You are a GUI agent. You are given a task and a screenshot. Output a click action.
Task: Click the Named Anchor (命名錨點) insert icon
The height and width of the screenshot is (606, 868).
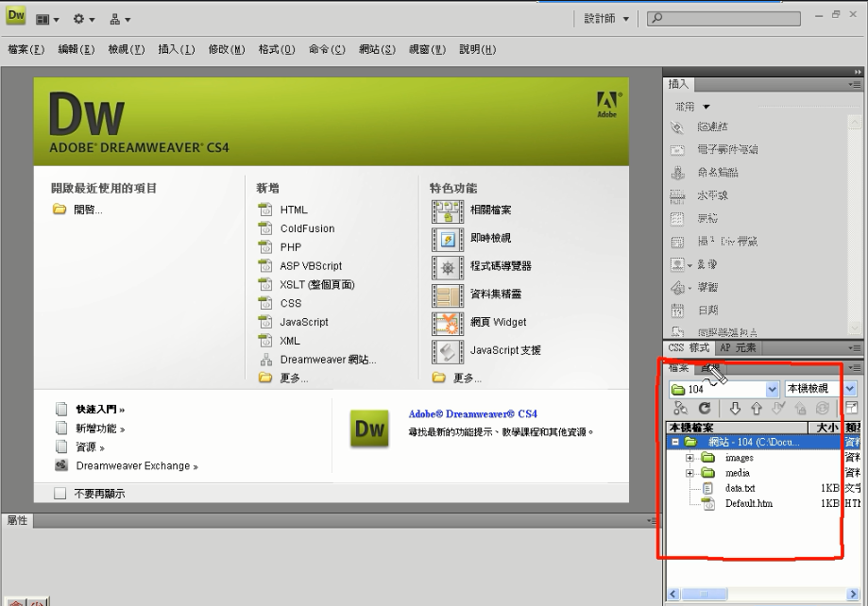(677, 173)
